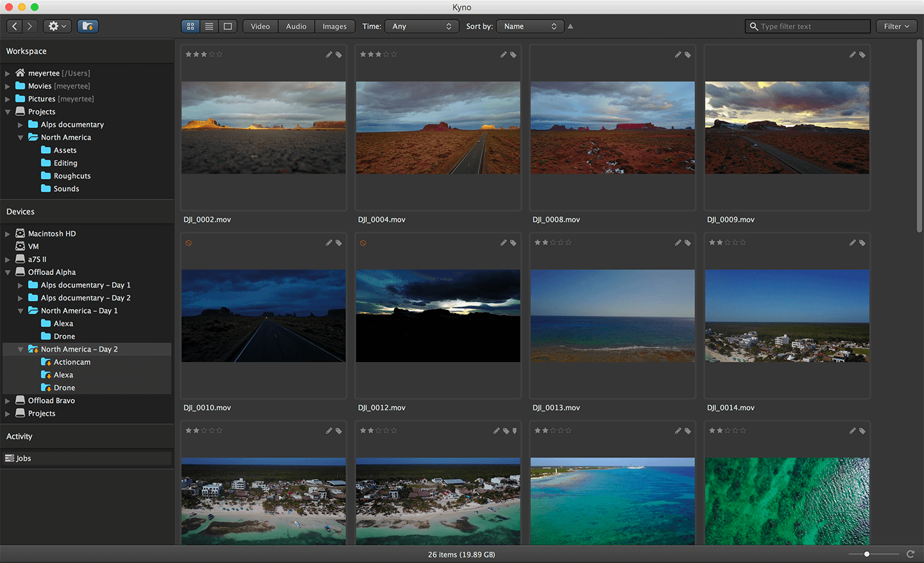Click the blue folder toolbar icon
The width and height of the screenshot is (924, 563).
87,26
